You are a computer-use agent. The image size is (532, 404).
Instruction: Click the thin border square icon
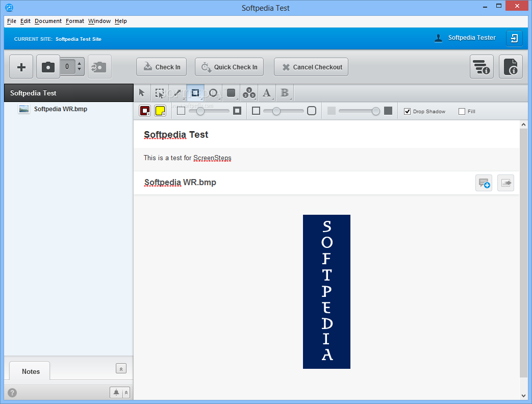(x=181, y=111)
